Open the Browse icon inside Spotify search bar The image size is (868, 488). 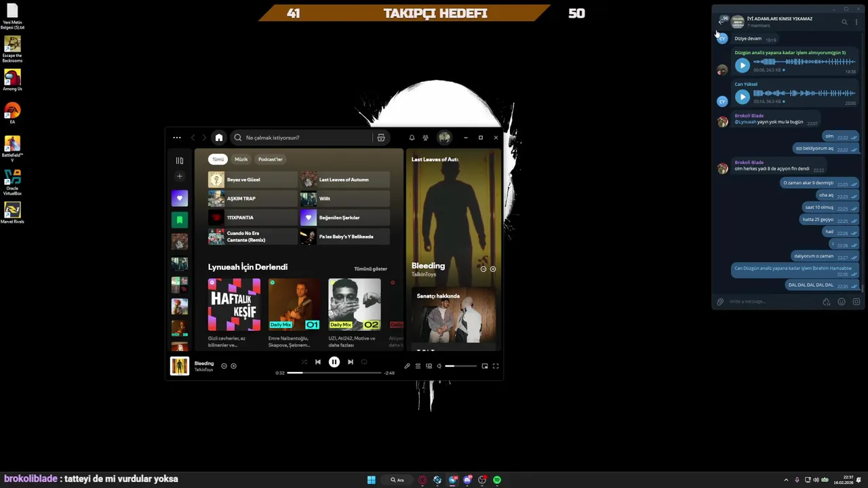pos(381,138)
